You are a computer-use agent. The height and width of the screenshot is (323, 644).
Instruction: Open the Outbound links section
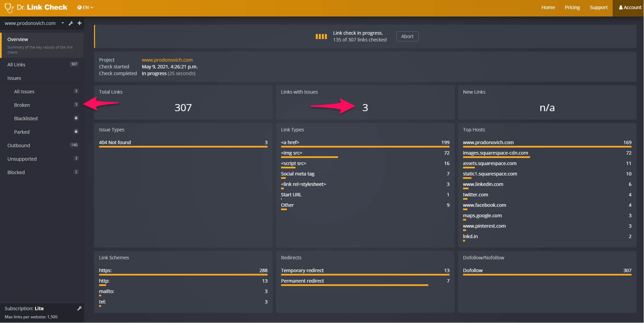[19, 146]
